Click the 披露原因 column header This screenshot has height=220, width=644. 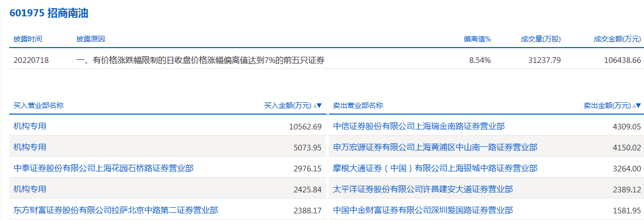[x=90, y=39]
